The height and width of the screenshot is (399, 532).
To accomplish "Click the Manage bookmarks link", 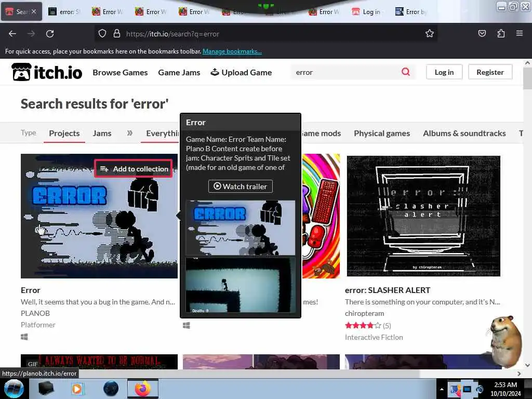I will tap(232, 51).
